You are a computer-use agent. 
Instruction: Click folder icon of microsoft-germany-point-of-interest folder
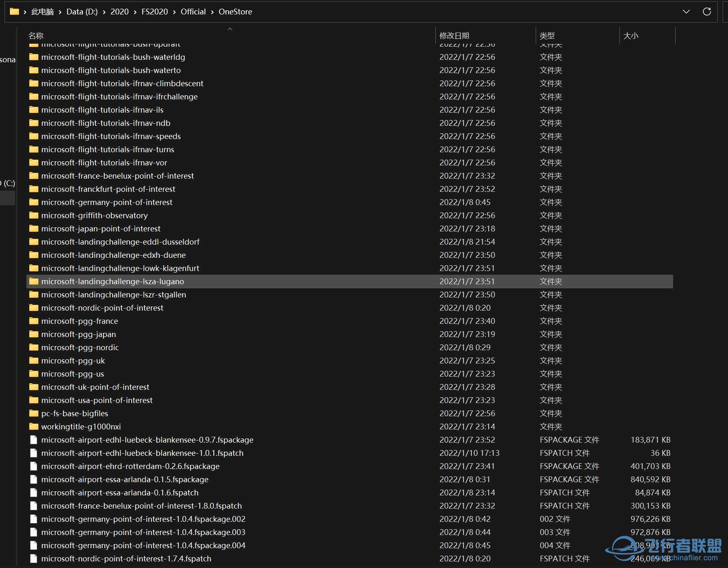[x=34, y=202]
